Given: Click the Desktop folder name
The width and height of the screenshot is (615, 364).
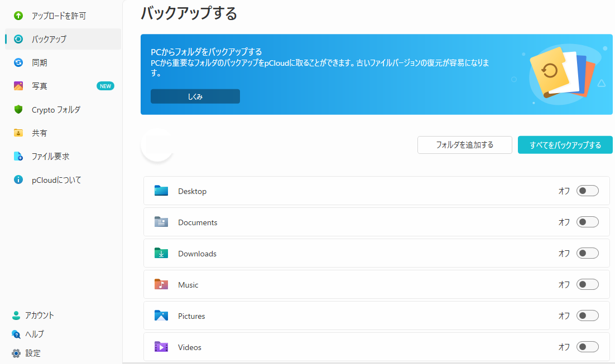Looking at the screenshot, I should pyautogui.click(x=192, y=191).
